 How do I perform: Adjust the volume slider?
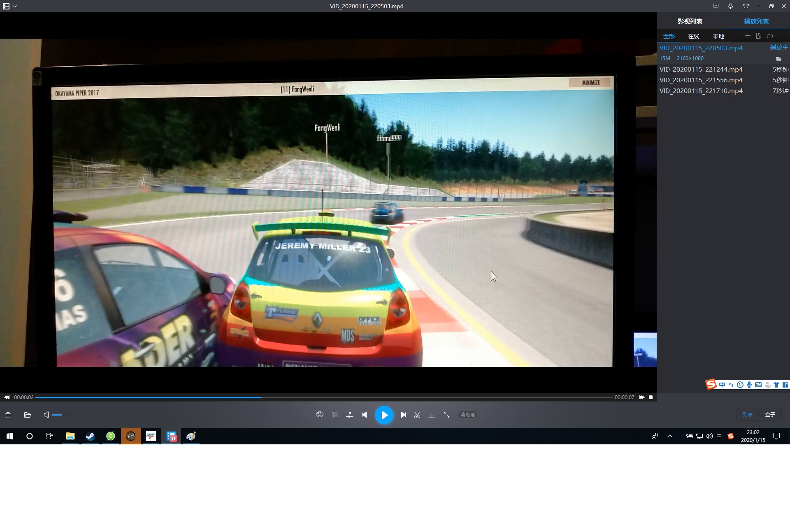pyautogui.click(x=63, y=415)
